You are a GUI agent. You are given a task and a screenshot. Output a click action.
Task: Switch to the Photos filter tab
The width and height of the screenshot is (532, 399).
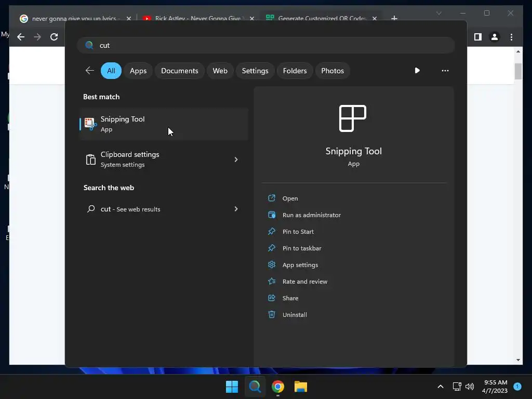tap(332, 71)
